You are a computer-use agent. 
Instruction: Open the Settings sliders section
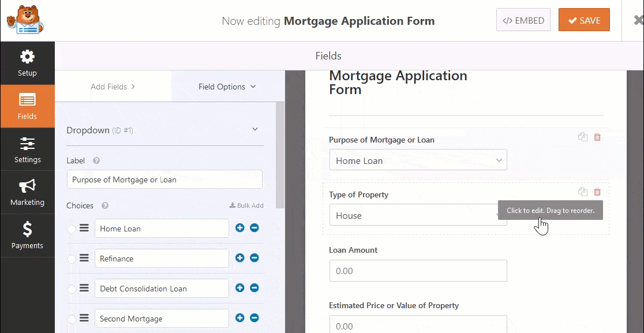[x=27, y=149]
